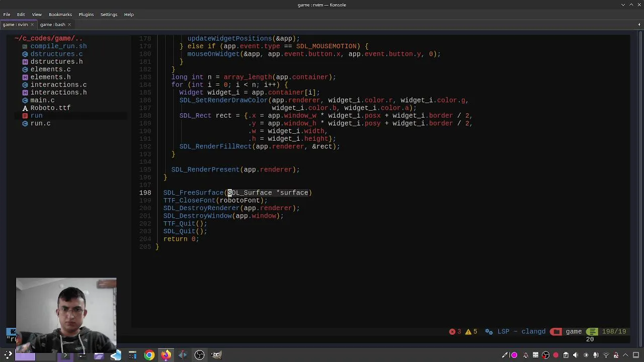Open OBS Studio from taskbar

199,355
